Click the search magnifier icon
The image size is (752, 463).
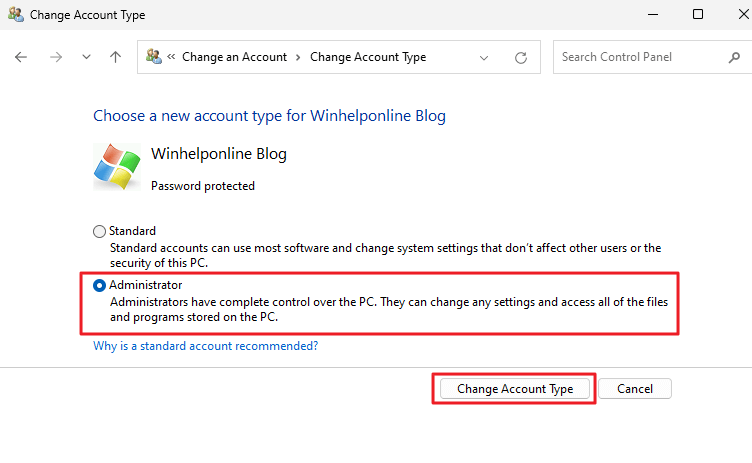click(x=734, y=58)
